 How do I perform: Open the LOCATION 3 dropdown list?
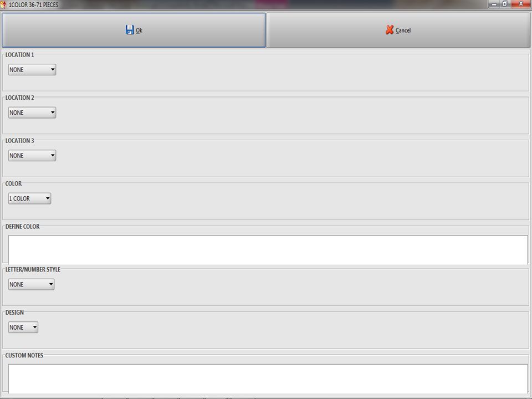click(x=32, y=155)
